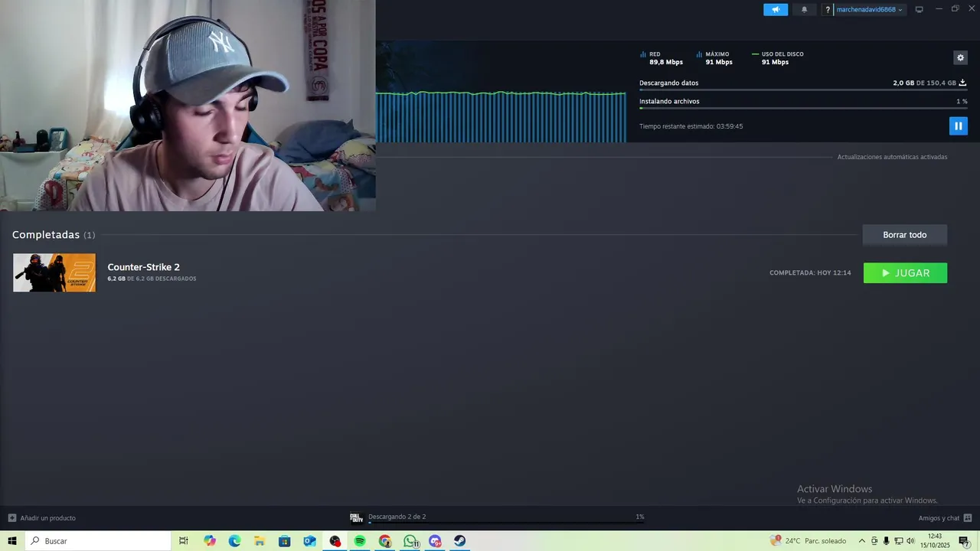Open the Windows Start menu
The height and width of the screenshot is (551, 980).
coord(12,541)
